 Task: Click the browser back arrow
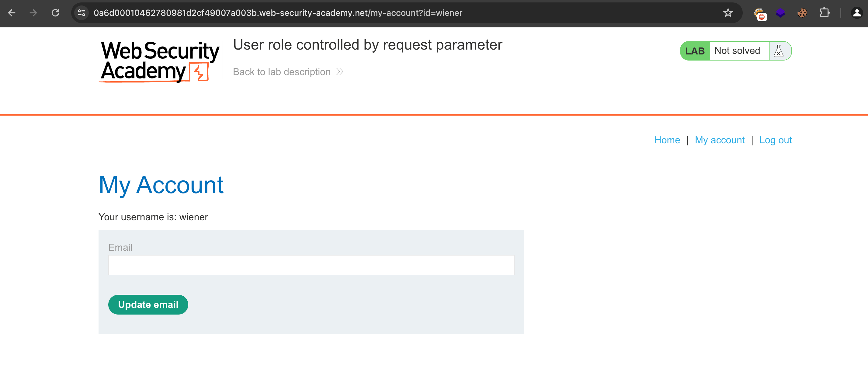pos(12,13)
